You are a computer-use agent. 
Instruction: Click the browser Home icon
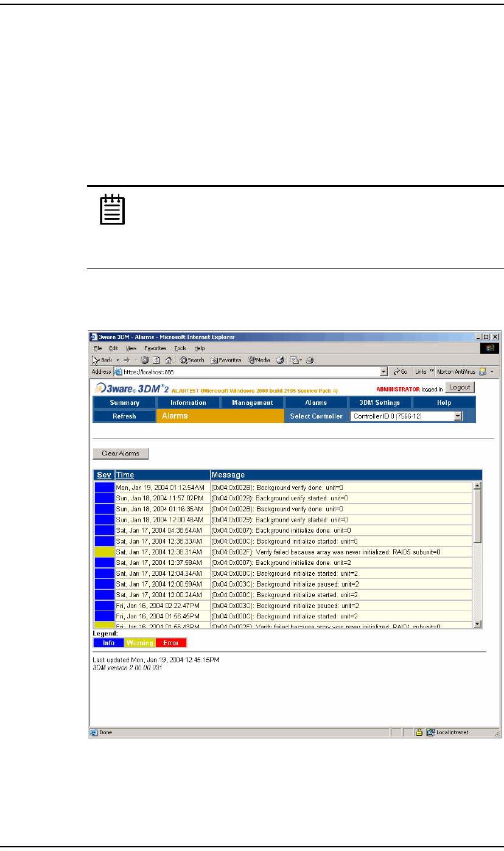(x=168, y=360)
